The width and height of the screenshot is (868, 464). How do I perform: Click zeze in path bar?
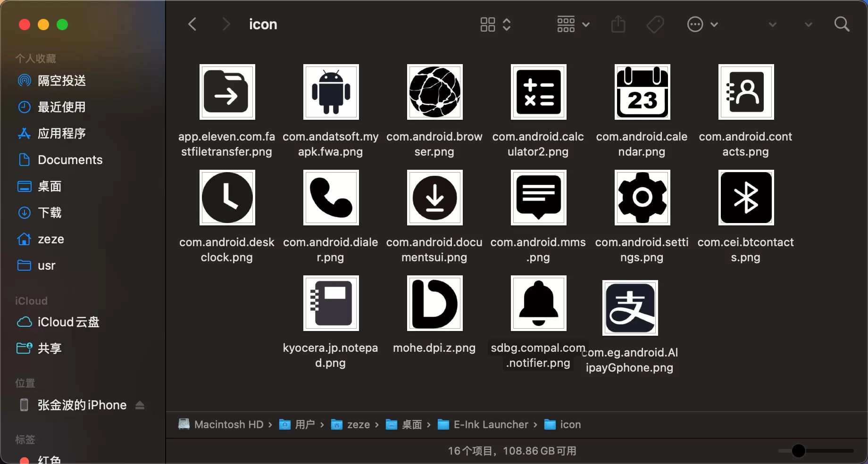coord(351,424)
